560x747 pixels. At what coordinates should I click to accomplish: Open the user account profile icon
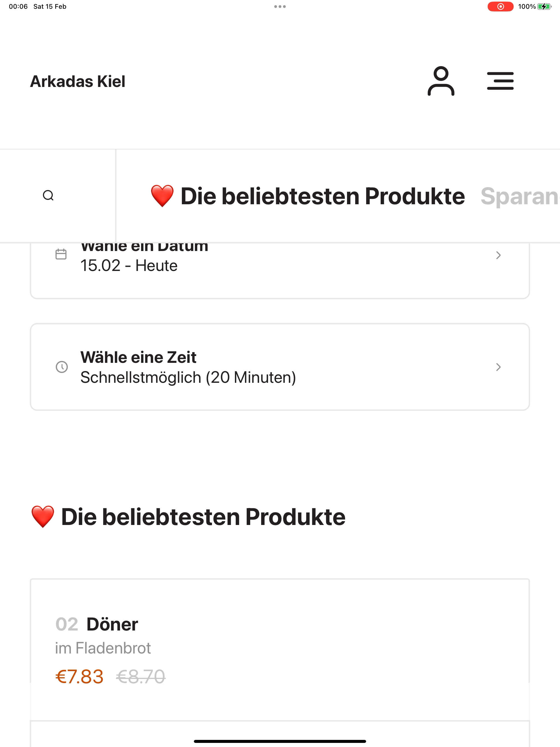point(441,81)
